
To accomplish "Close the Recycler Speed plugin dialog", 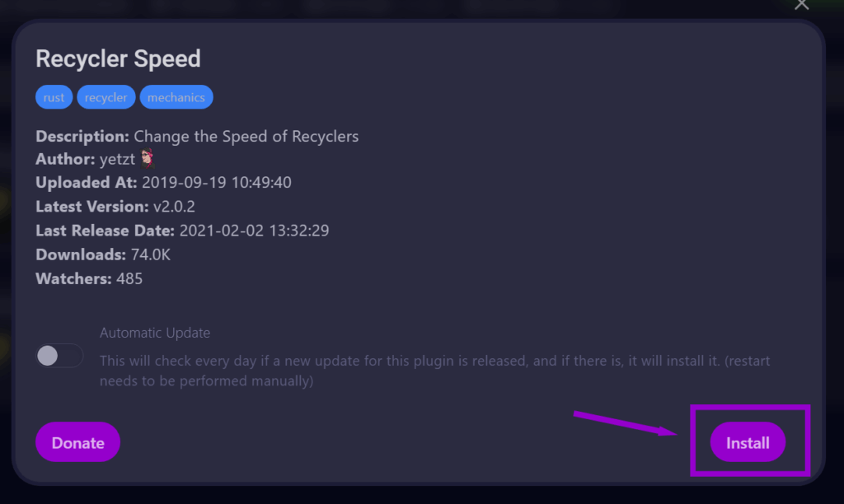I will pyautogui.click(x=801, y=5).
